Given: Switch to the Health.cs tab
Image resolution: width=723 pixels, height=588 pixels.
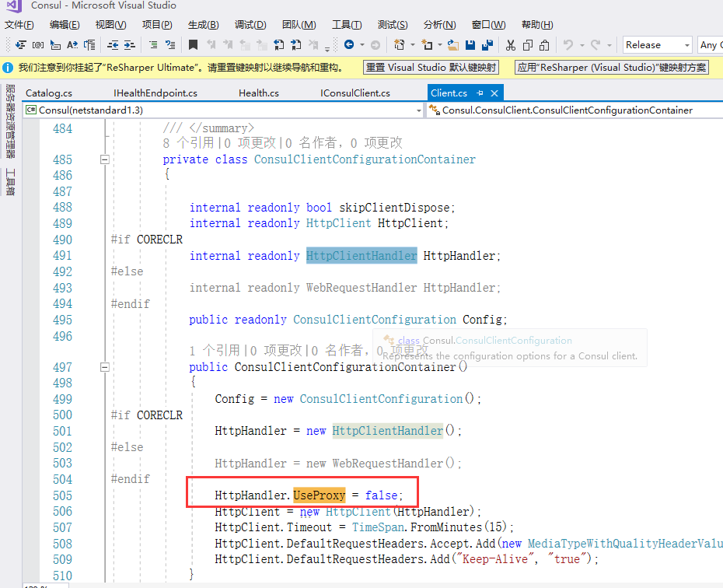Looking at the screenshot, I should 259,93.
